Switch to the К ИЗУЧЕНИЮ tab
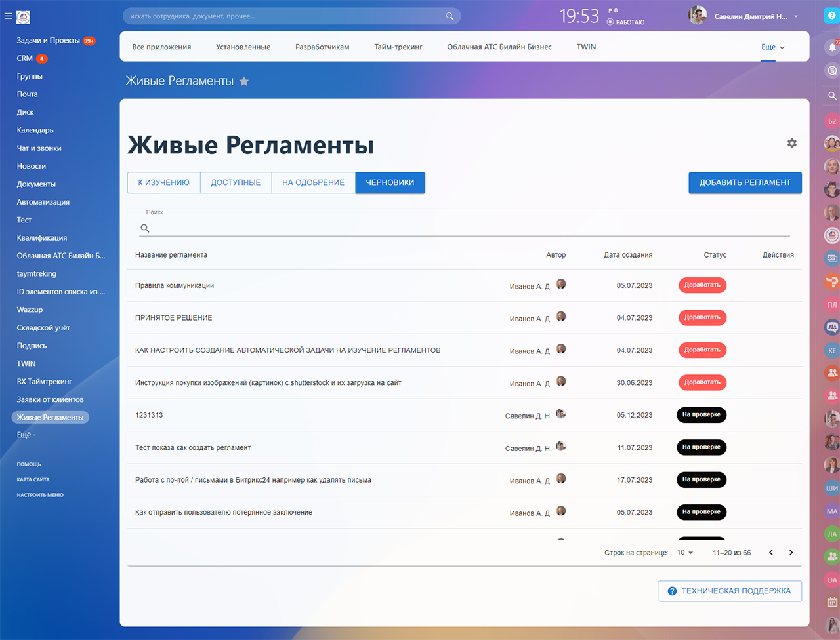This screenshot has height=640, width=840. coord(164,183)
